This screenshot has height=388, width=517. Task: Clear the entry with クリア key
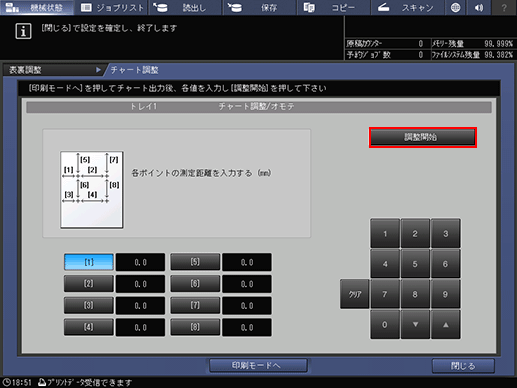(355, 294)
